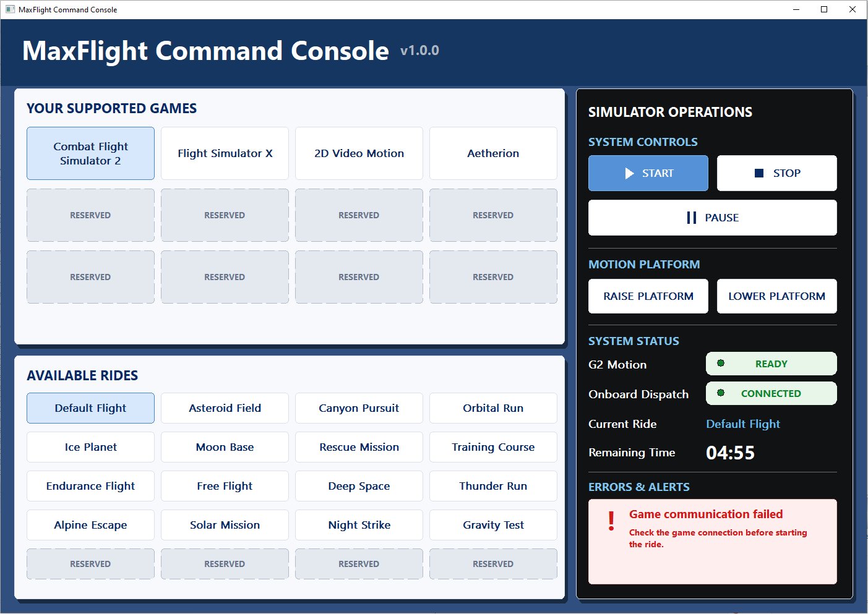Select the Ice Planet ride

90,447
